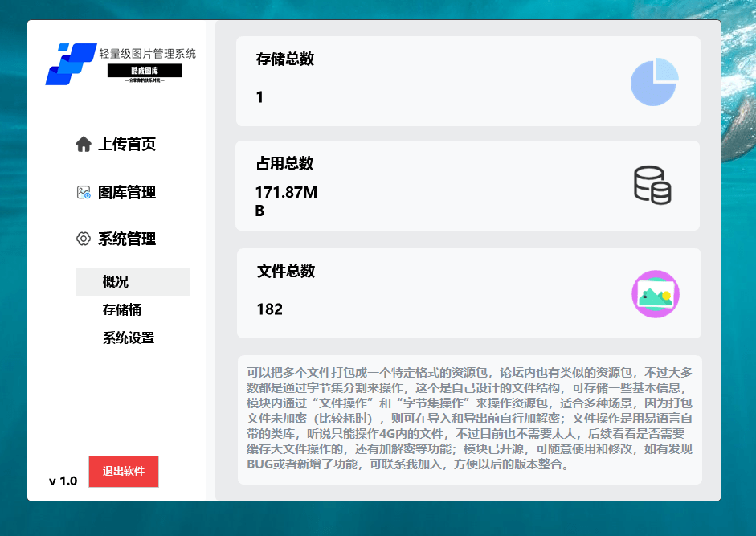Click the value 1 under 存储总数
The height and width of the screenshot is (536, 756).
pyautogui.click(x=259, y=97)
